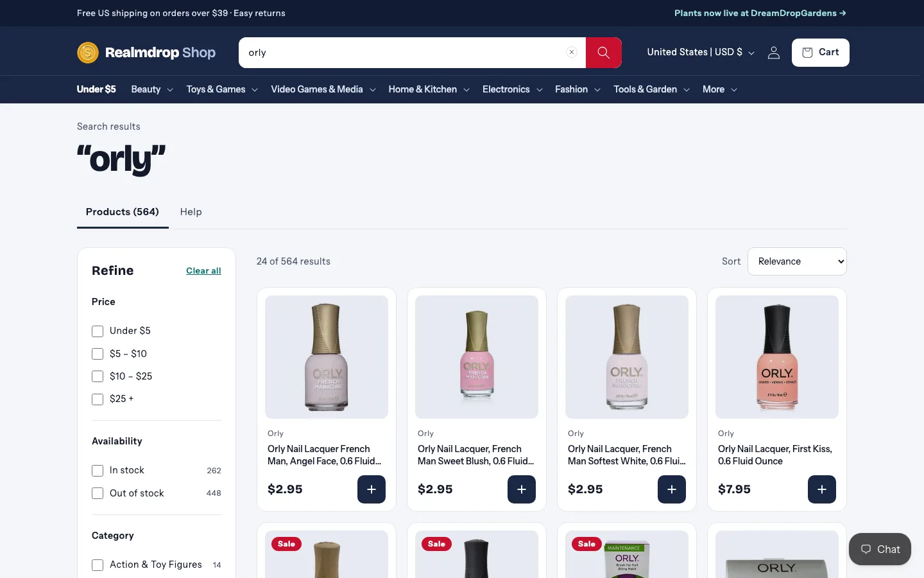Viewport: 924px width, 578px height.
Task: Expand the Video Games & Media menu
Action: (323, 89)
